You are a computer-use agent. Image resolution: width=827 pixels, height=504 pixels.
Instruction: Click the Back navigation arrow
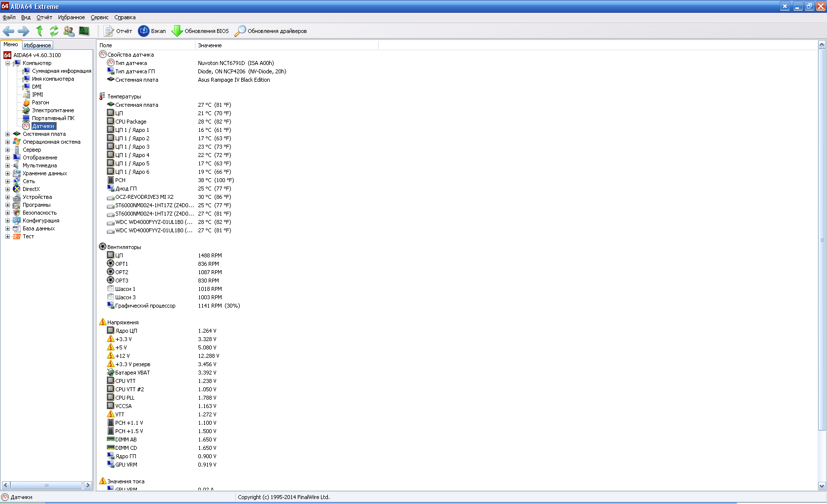coord(8,31)
